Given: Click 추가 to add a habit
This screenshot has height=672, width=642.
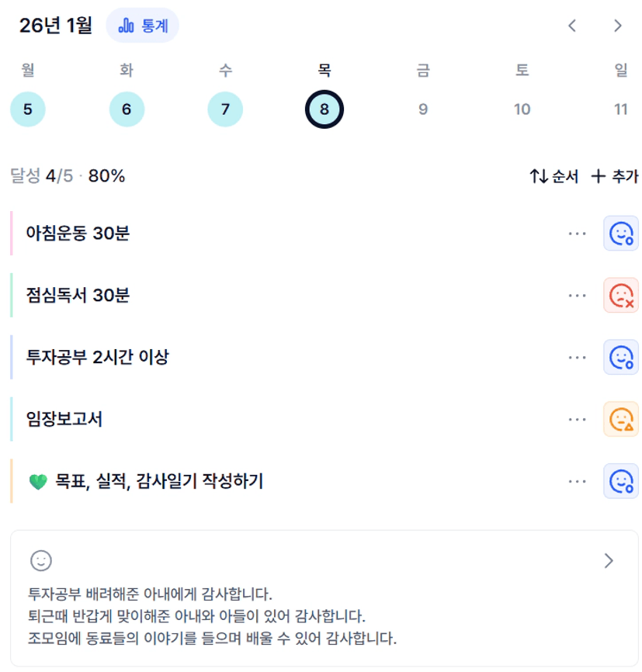Looking at the screenshot, I should (615, 176).
